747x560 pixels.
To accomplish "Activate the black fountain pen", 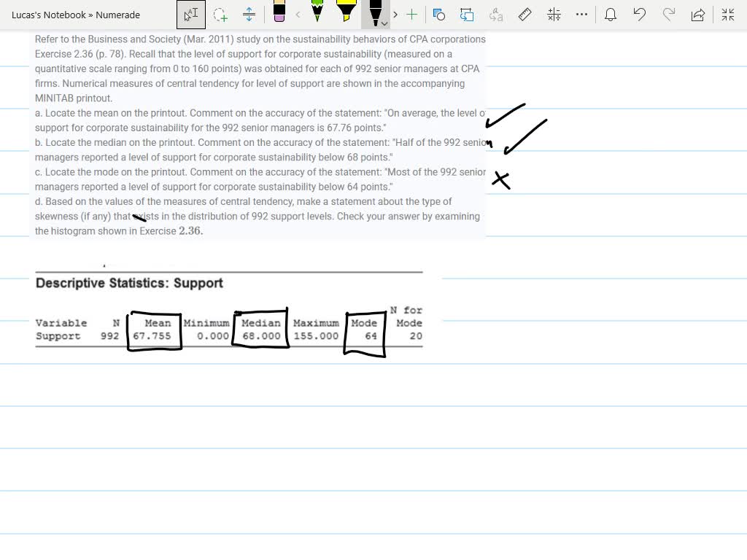I will (x=374, y=13).
